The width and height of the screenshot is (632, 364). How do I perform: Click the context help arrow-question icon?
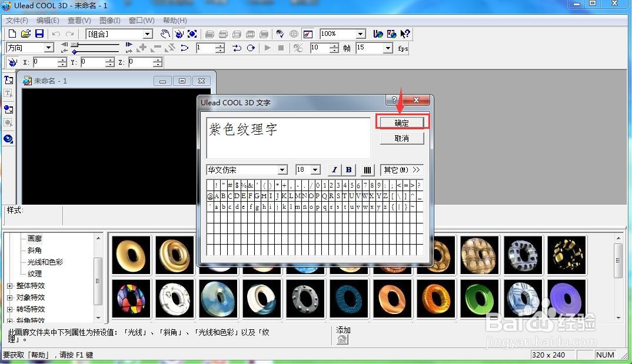click(x=405, y=34)
